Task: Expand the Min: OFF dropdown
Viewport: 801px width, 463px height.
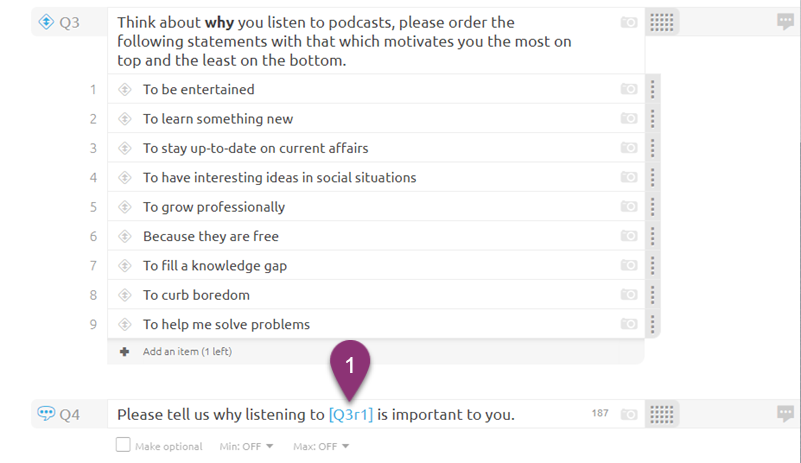Action: [246, 447]
